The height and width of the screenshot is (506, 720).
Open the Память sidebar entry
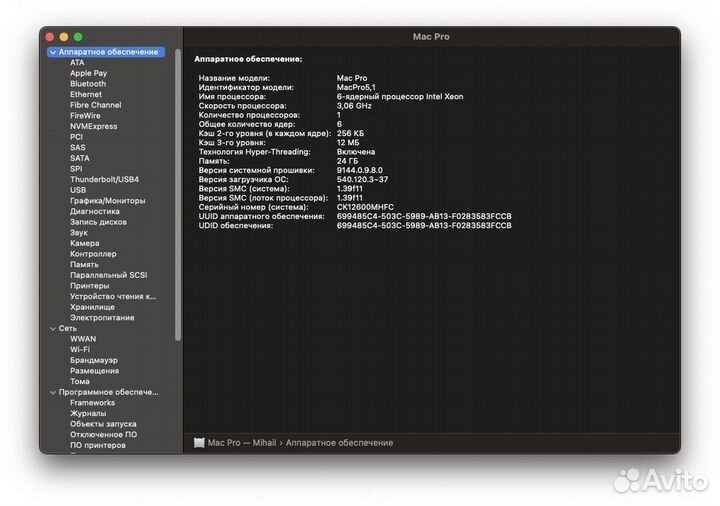[x=84, y=264]
